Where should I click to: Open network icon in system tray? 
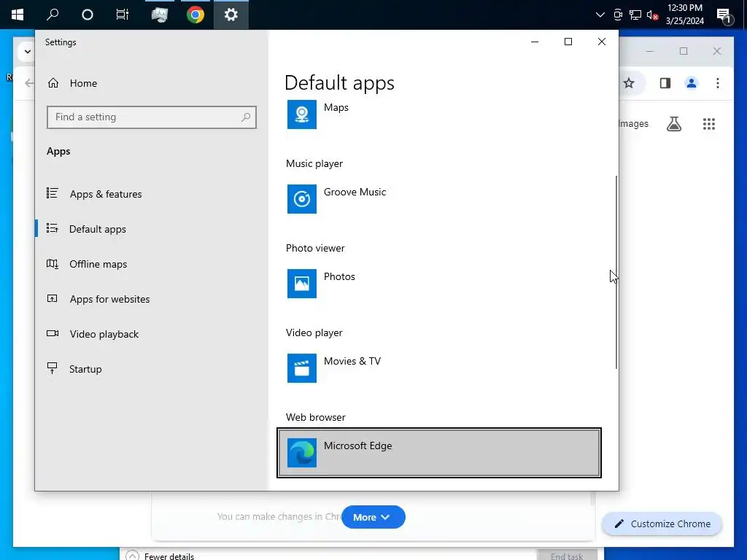[x=635, y=15]
